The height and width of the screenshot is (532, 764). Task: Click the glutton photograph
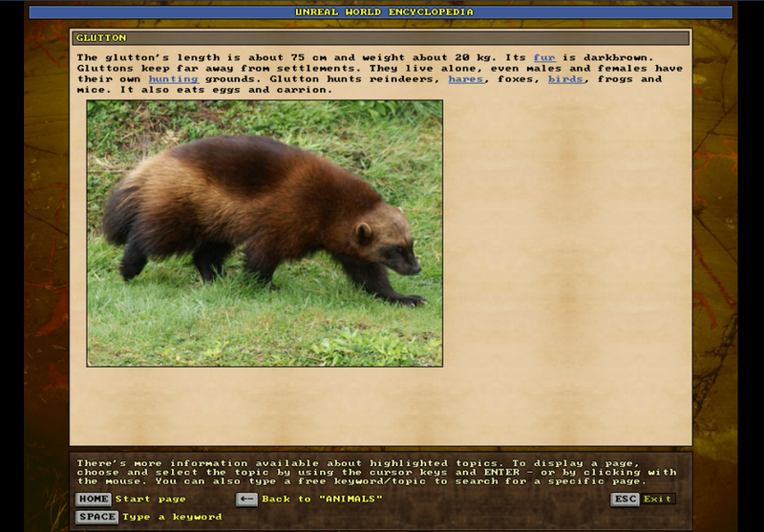point(265,233)
